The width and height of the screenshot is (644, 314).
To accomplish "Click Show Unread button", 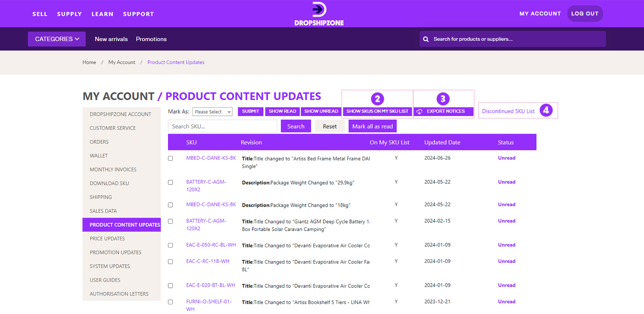I will pos(321,111).
